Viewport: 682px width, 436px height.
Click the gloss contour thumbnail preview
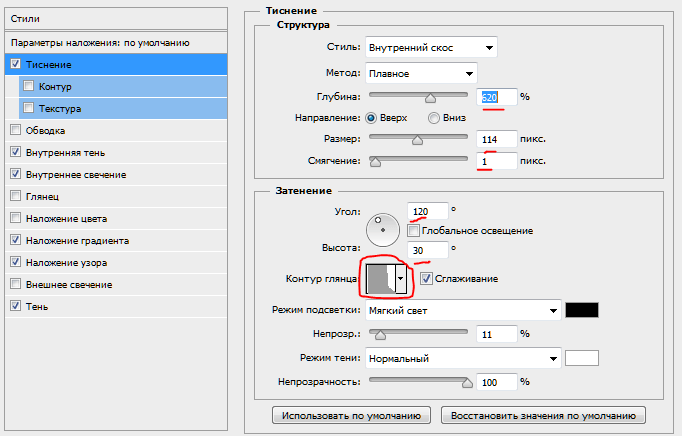point(381,279)
